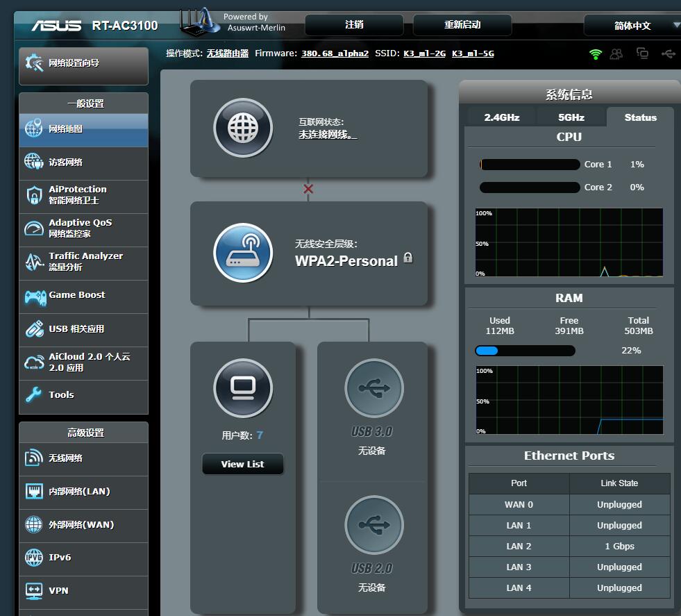Select the Status tab
Screen dimensions: 681x616
640,117
